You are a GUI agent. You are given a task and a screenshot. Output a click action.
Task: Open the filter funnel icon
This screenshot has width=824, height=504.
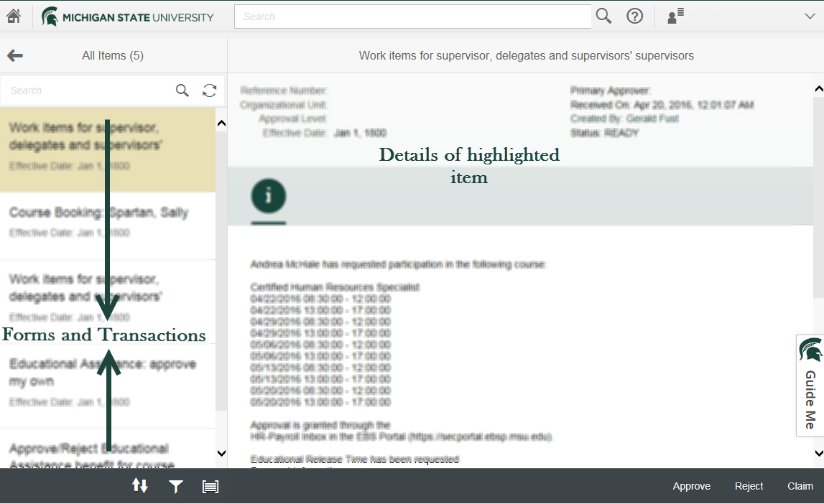175,487
